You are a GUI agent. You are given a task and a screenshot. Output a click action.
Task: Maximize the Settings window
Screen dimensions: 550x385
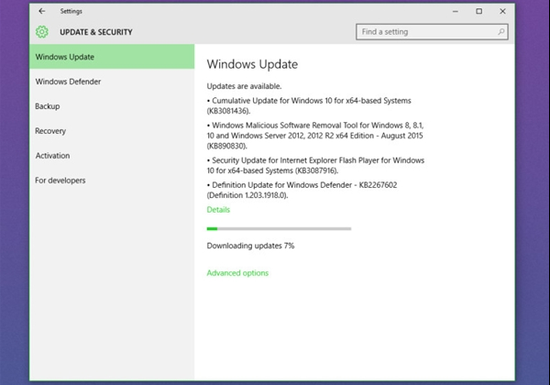point(479,11)
